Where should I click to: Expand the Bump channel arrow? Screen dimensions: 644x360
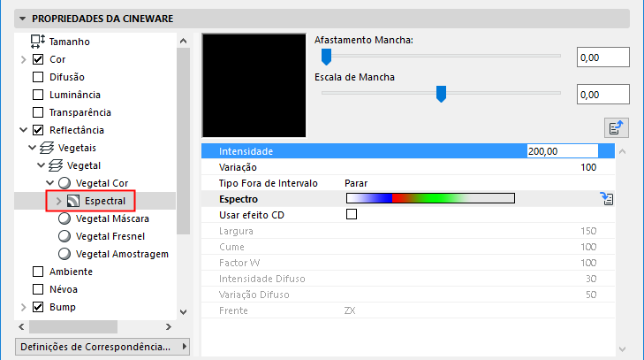click(x=24, y=307)
